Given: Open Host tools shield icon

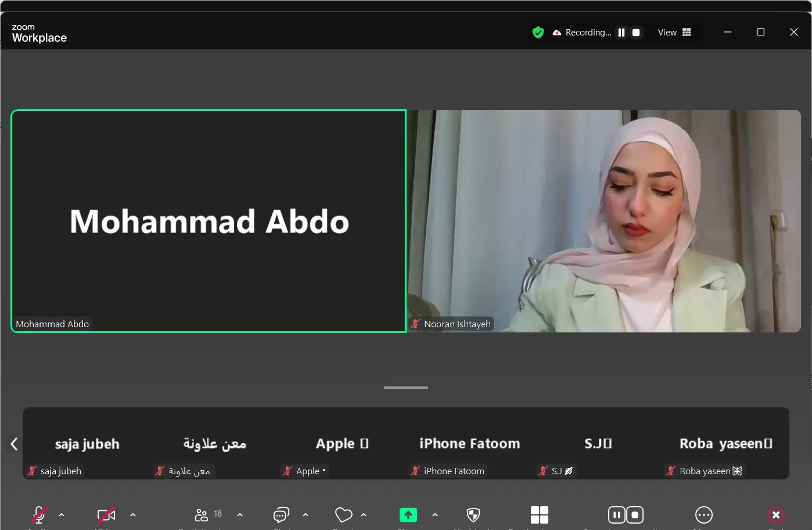Looking at the screenshot, I should coord(473,515).
